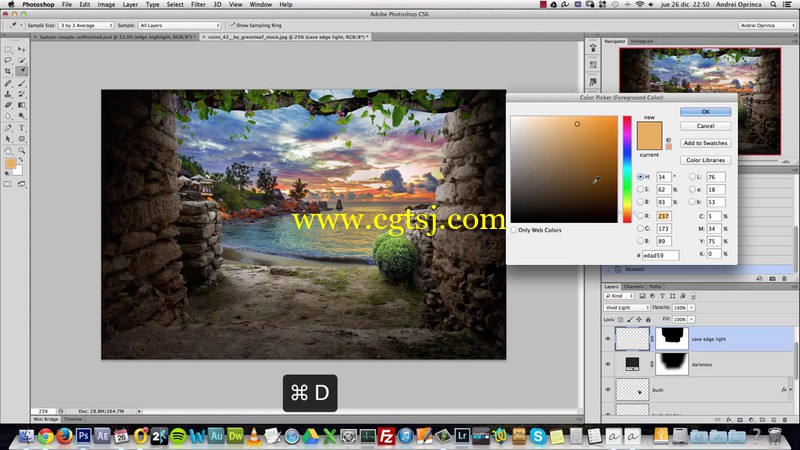This screenshot has width=800, height=450.
Task: Select the Healing Brush tool
Action: click(x=8, y=83)
